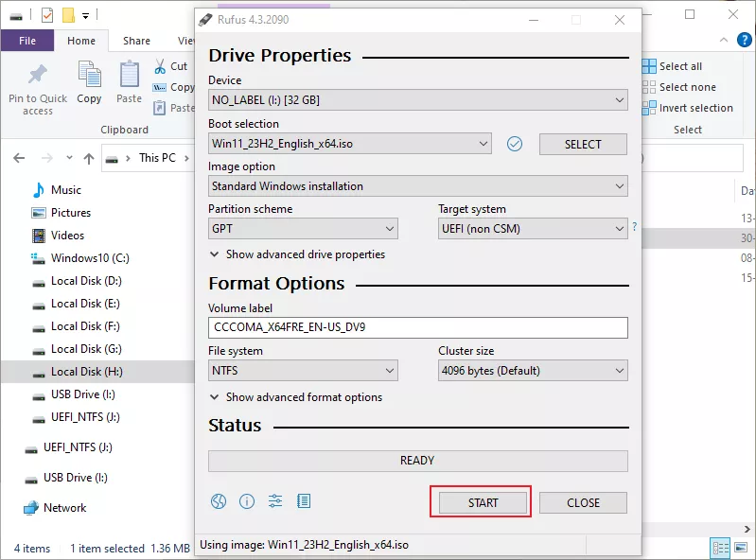
Task: Expand Show advanced format options
Action: click(x=296, y=397)
